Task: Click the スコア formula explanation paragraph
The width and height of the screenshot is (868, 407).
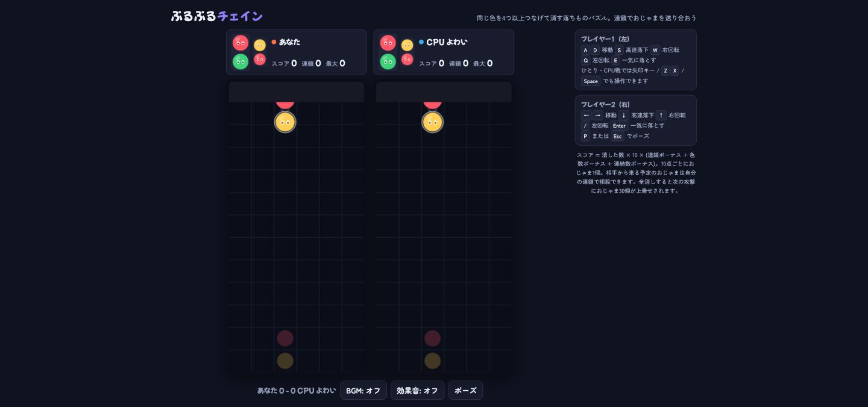Action: [636, 173]
